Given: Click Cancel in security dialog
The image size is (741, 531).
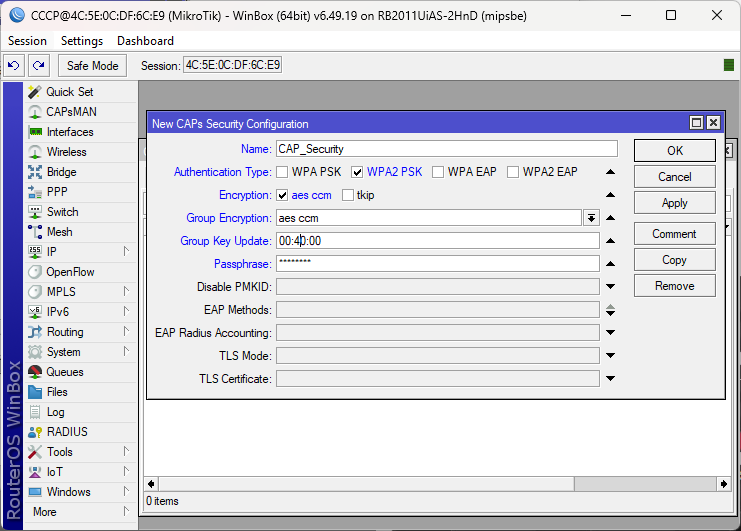Looking at the screenshot, I should (x=674, y=177).
